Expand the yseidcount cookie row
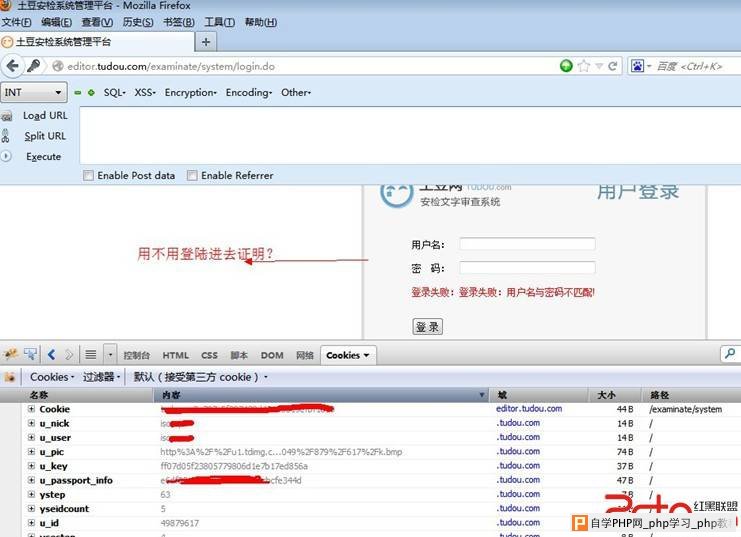This screenshot has width=741, height=537. [x=31, y=509]
